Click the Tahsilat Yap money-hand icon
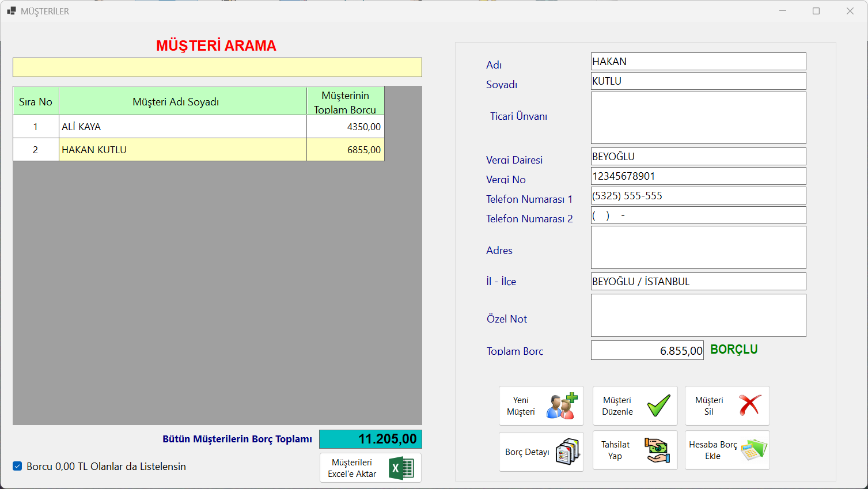The height and width of the screenshot is (489, 868). (657, 450)
